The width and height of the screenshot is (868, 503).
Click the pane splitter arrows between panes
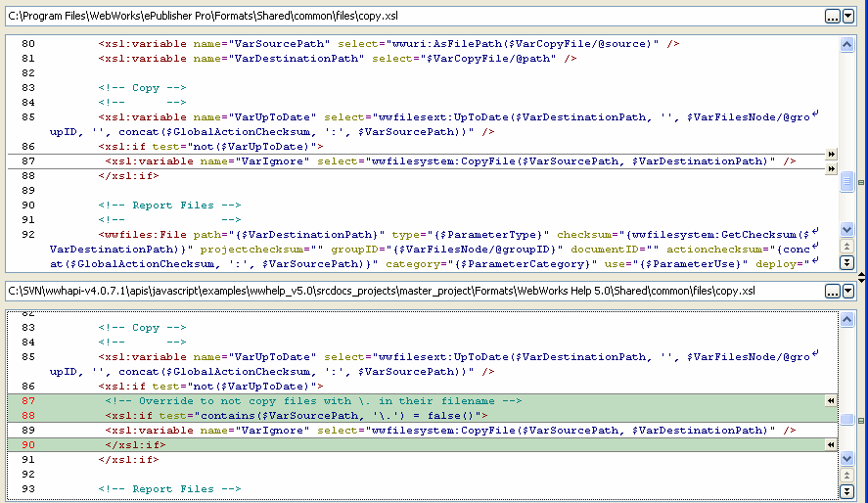tap(861, 277)
